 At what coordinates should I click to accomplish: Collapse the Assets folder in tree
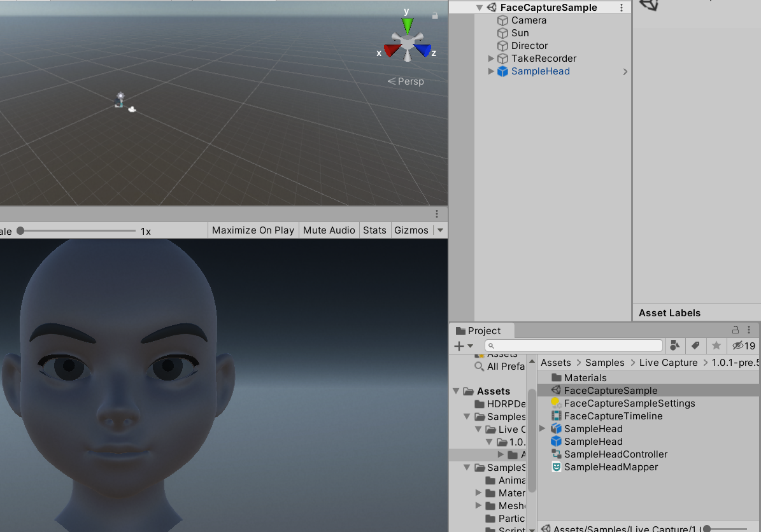(456, 391)
